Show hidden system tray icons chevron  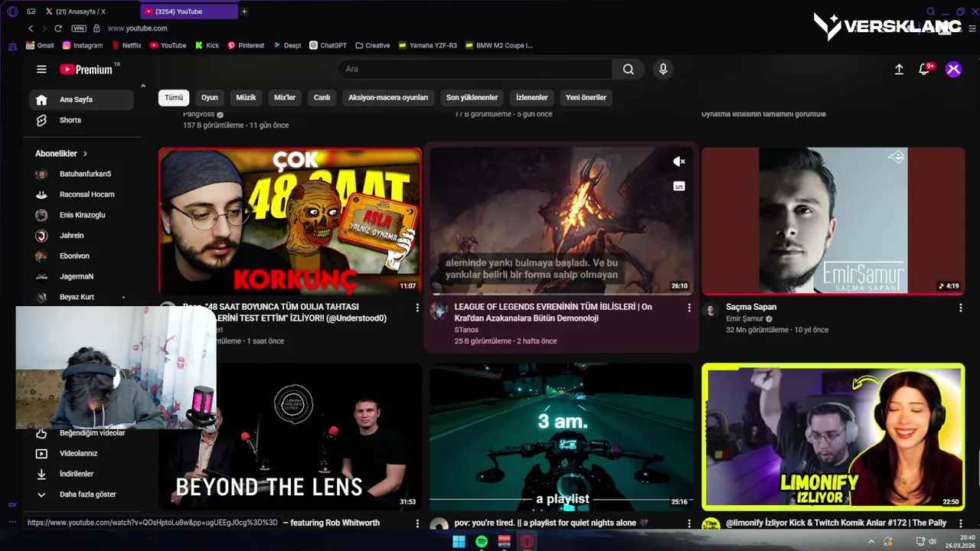[x=871, y=542]
